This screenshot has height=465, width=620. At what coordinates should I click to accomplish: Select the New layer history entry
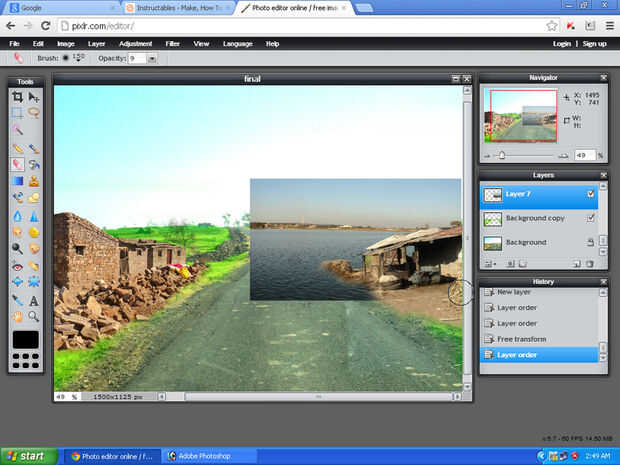click(x=539, y=292)
